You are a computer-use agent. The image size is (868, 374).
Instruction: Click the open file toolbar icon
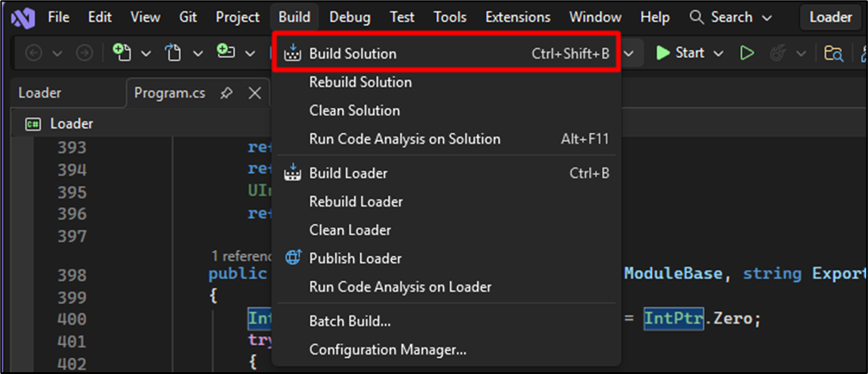[175, 53]
